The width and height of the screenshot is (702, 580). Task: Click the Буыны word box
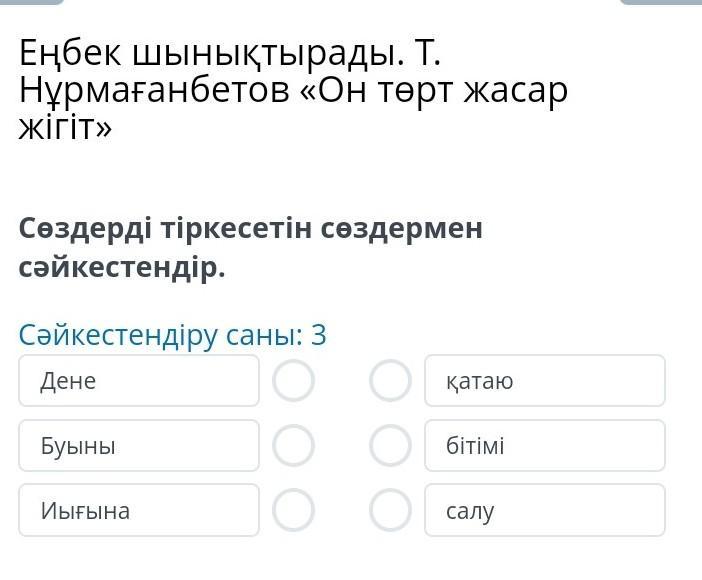pos(138,446)
